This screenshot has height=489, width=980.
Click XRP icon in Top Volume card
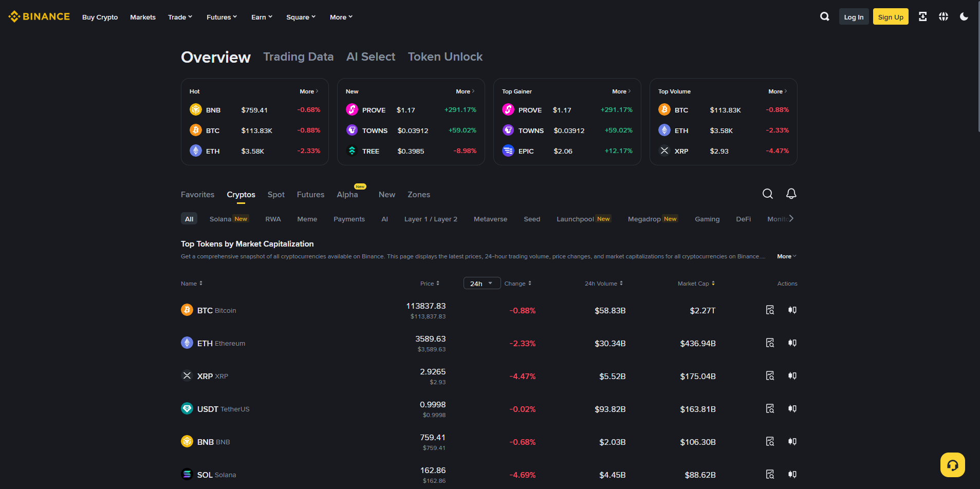pyautogui.click(x=664, y=151)
